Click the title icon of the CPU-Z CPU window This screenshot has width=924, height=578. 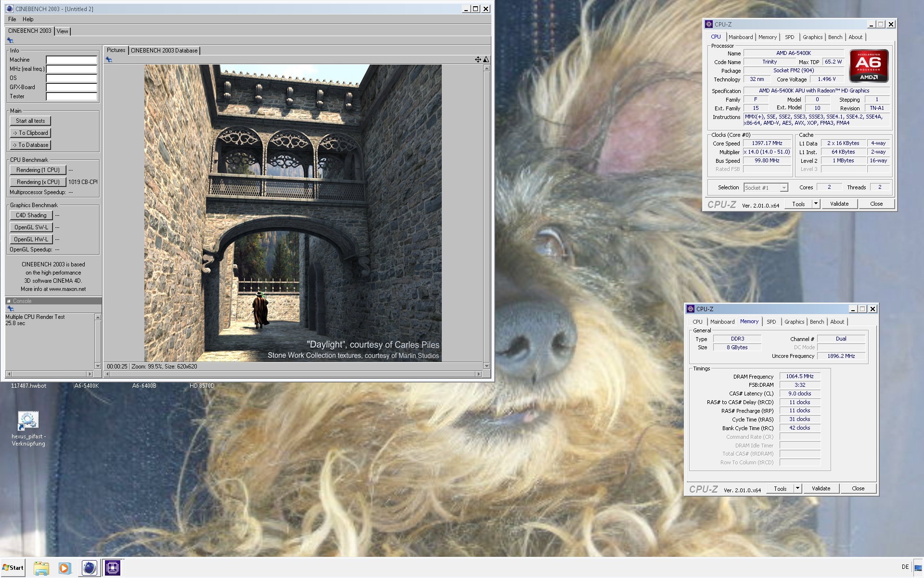709,24
